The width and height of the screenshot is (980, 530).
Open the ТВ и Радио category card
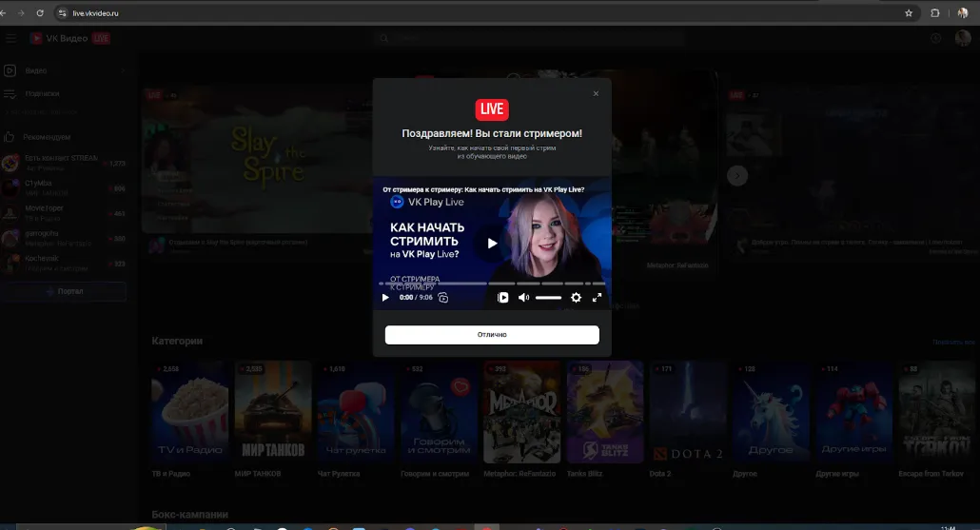click(190, 412)
